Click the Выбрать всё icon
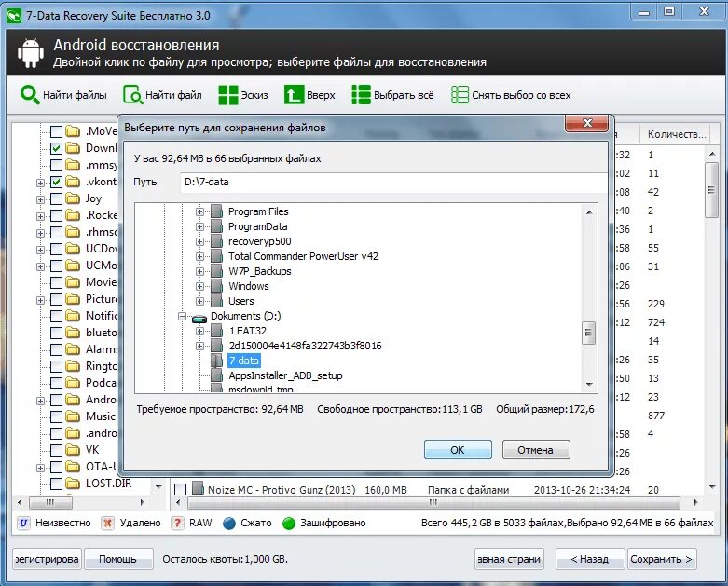 point(362,95)
